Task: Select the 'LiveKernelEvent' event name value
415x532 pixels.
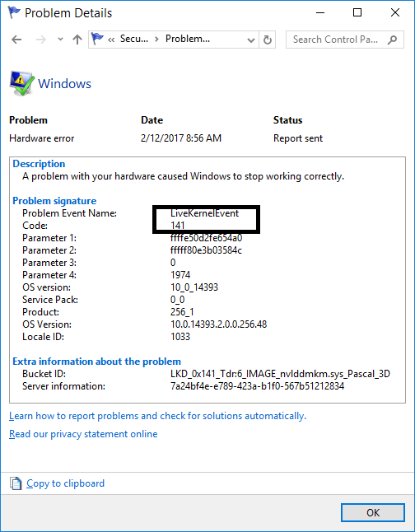Action: pos(204,213)
